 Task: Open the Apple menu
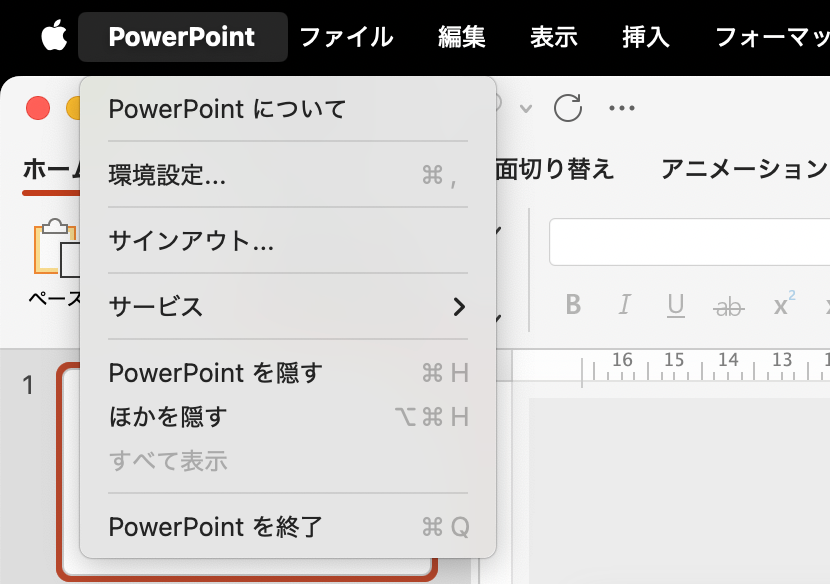pyautogui.click(x=55, y=37)
